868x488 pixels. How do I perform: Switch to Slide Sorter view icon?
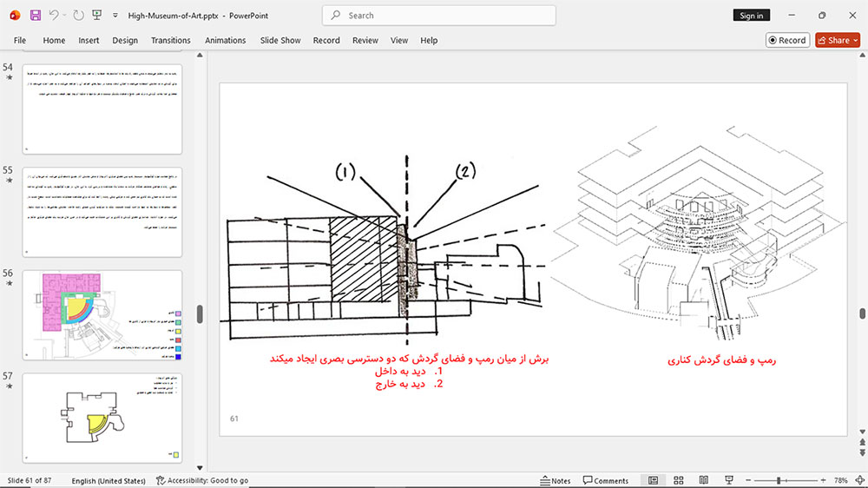click(679, 480)
